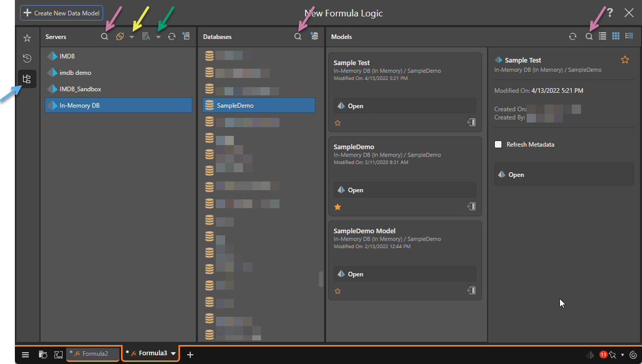Screen dimensions: 642x364
Task: Switch to the Formula2 tab
Action: 92,354
